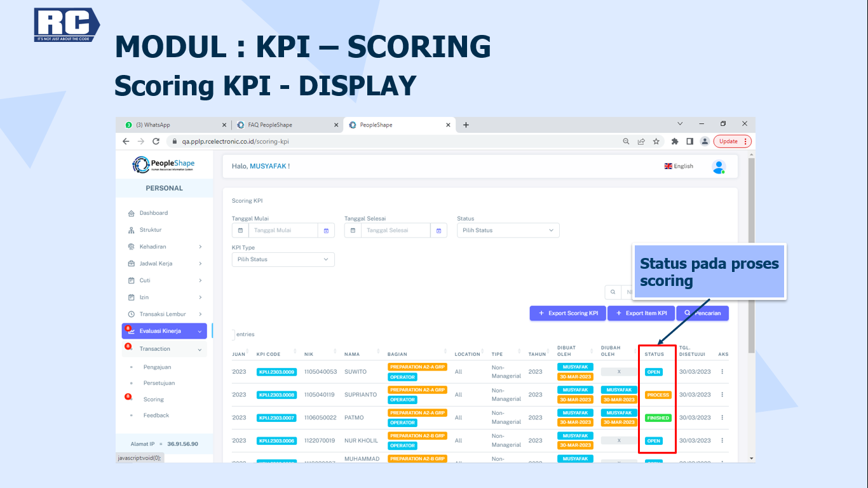Click the browser back arrow
The image size is (868, 488).
pyautogui.click(x=126, y=142)
